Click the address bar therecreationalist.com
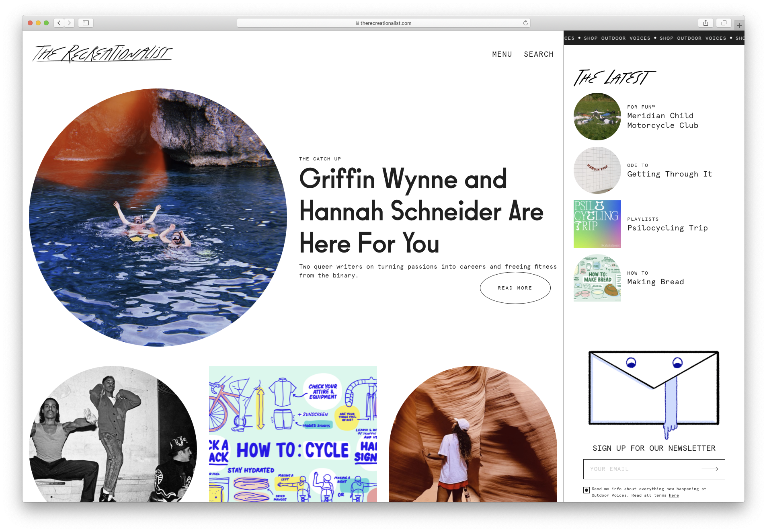Viewport: 767px width, 532px height. [383, 23]
